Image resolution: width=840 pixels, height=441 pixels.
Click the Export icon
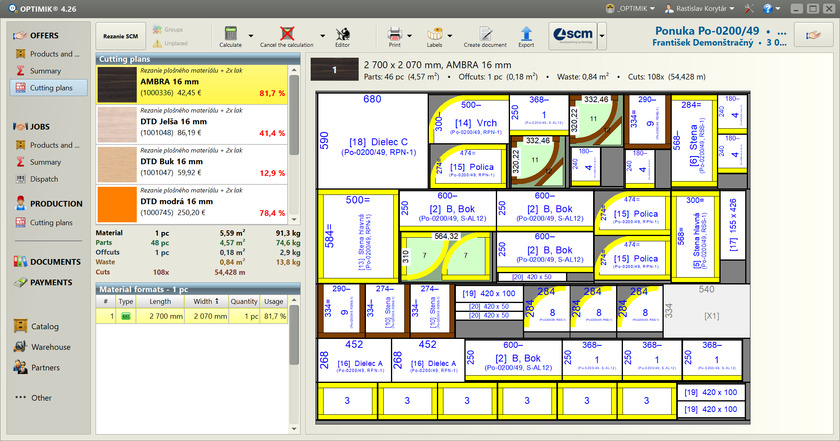(527, 34)
